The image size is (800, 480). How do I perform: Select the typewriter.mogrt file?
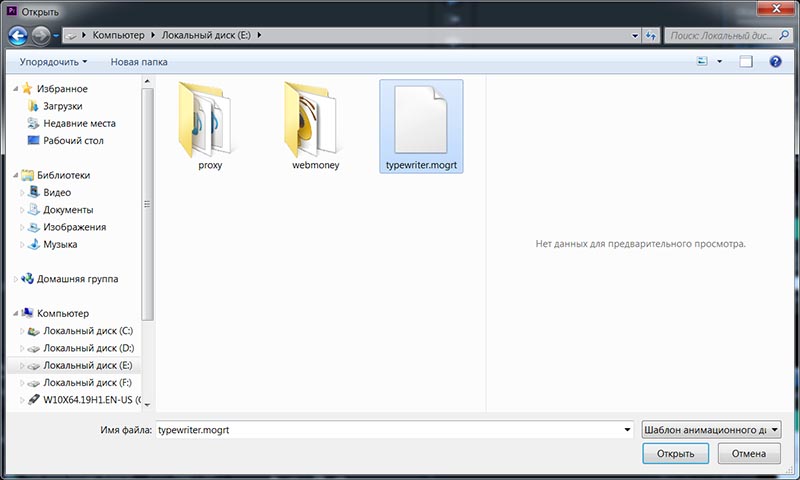(421, 126)
